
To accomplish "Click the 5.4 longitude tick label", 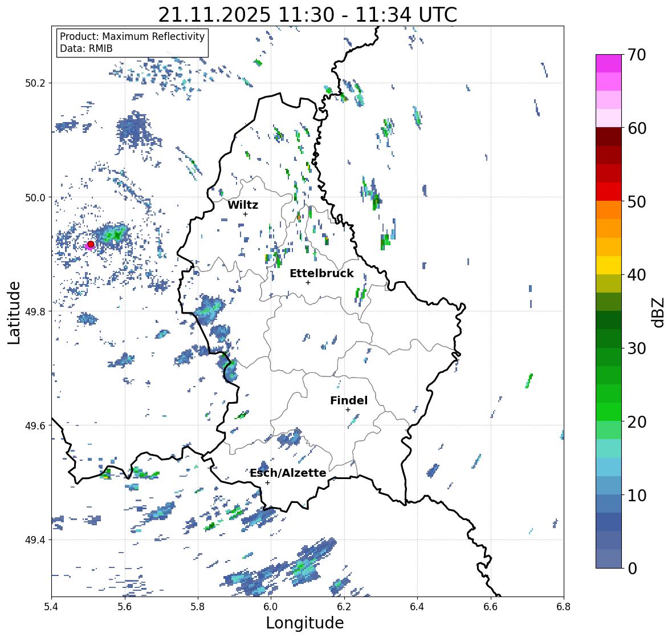I will tap(51, 607).
